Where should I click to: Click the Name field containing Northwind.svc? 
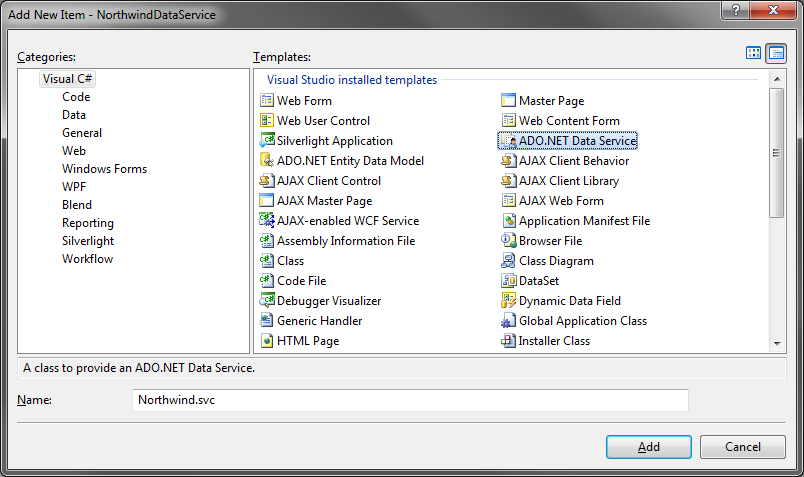[410, 400]
